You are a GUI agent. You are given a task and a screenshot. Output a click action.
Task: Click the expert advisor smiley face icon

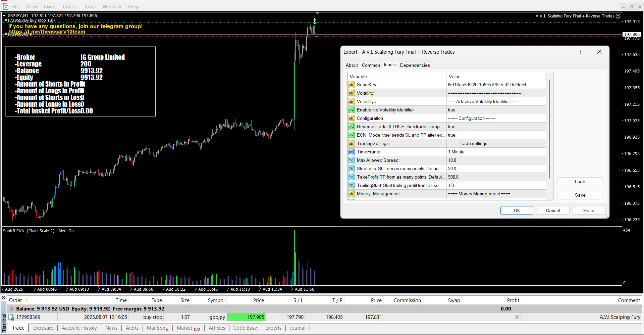click(618, 16)
